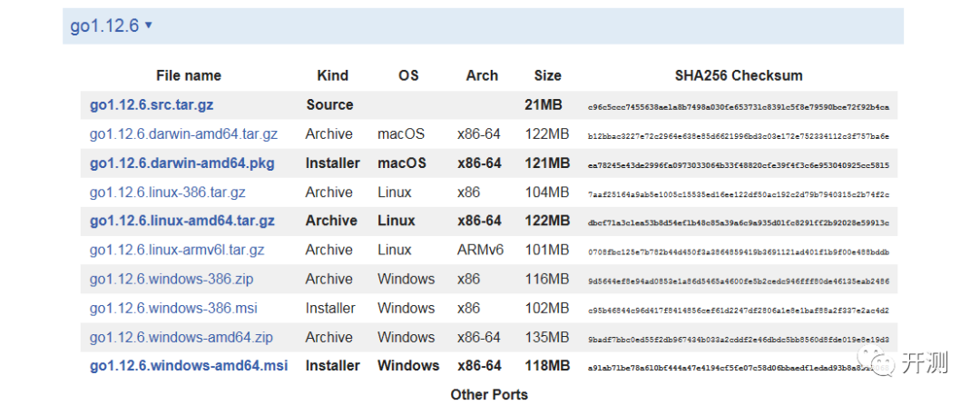Screen dimensions: 980x405
Task: Download go1.12.6.linux-386.tar.gz archive
Action: pos(167,192)
